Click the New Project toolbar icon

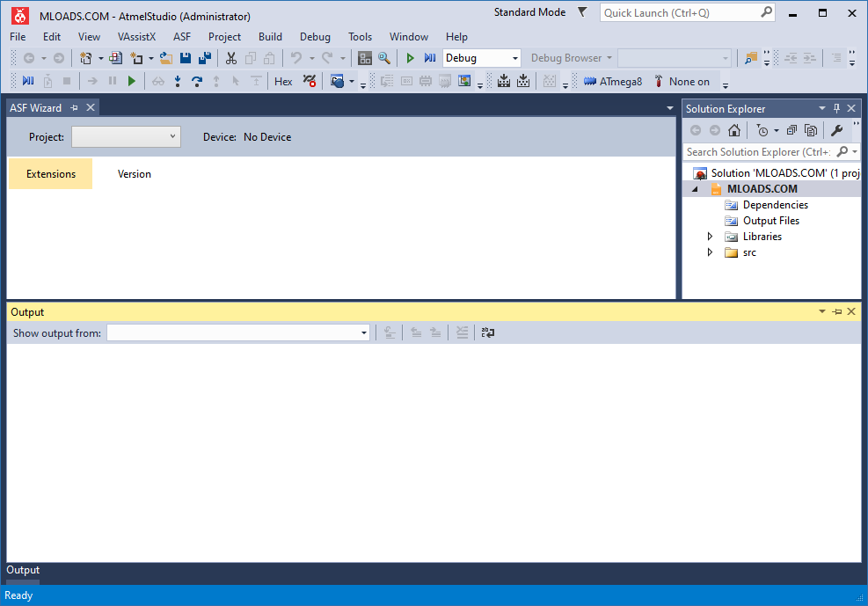86,58
